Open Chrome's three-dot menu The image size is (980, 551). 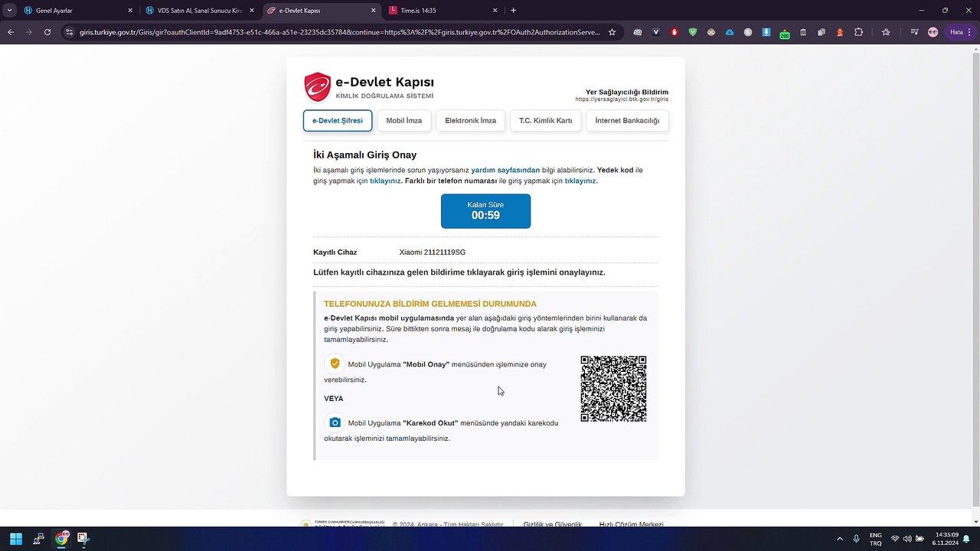[969, 32]
